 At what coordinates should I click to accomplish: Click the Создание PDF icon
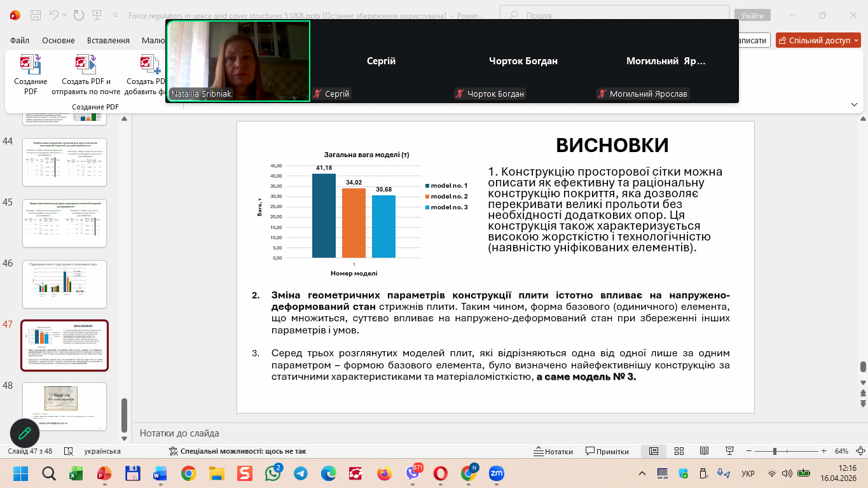tap(31, 66)
